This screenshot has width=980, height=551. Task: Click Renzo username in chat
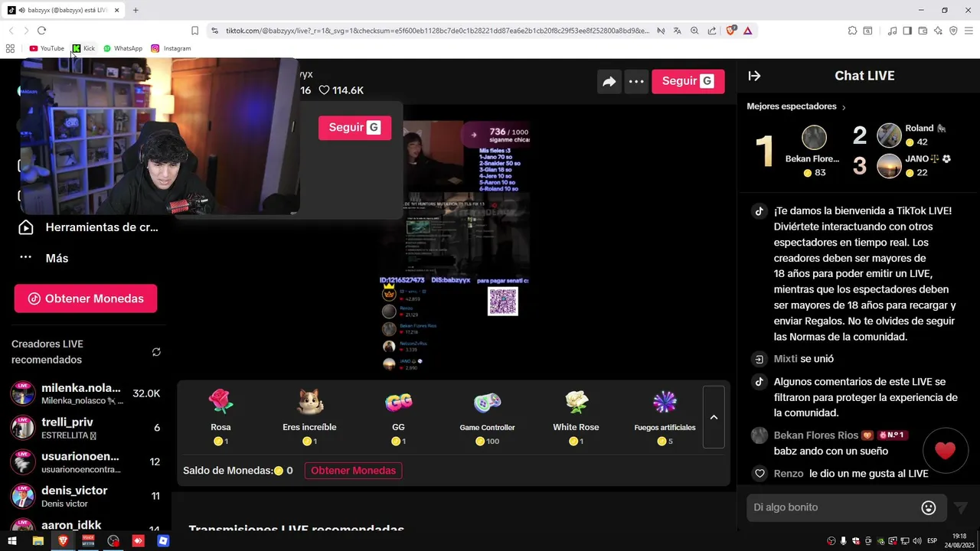coord(789,474)
